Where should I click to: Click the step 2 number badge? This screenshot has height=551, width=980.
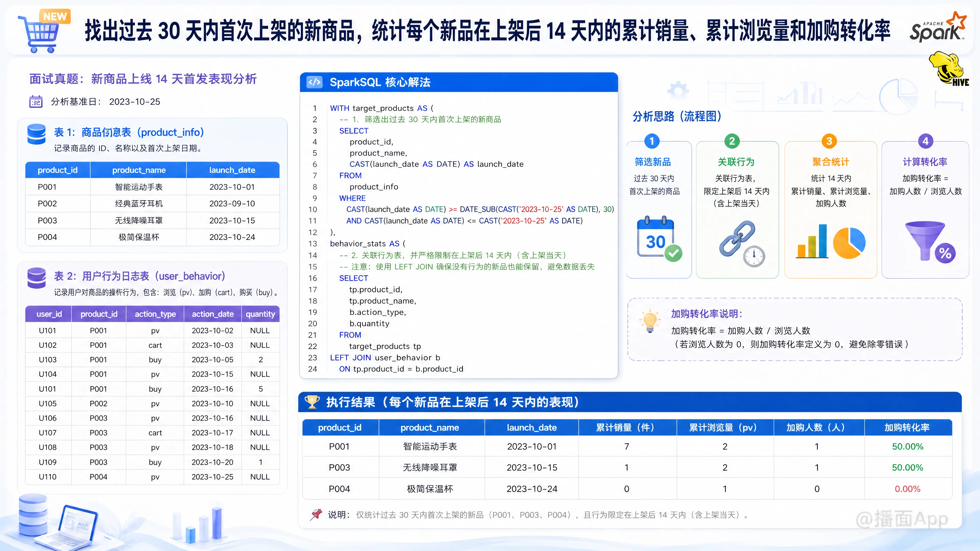(732, 141)
